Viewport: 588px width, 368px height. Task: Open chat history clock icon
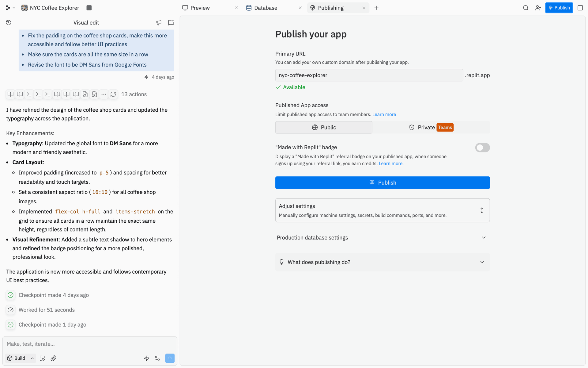click(9, 22)
